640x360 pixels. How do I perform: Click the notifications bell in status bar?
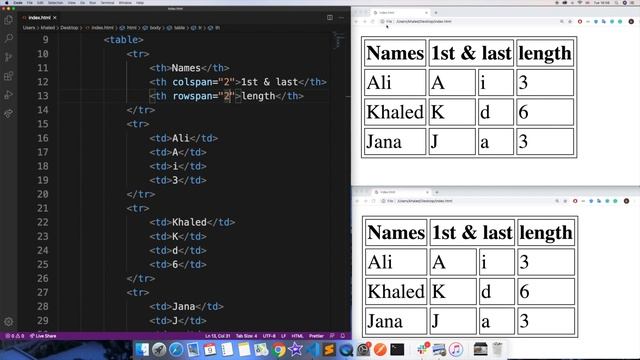tap(343, 336)
